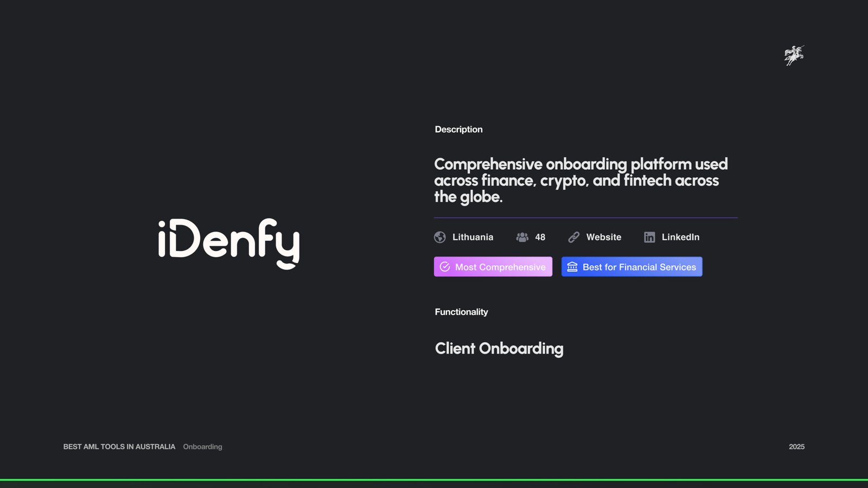
Task: Click the globe icon beside Lithuania
Action: (x=440, y=237)
